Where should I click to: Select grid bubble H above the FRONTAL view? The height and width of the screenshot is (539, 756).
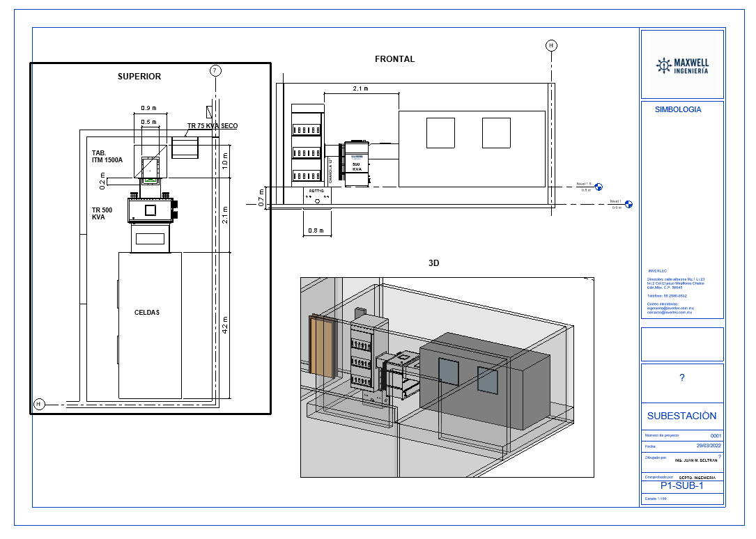551,46
